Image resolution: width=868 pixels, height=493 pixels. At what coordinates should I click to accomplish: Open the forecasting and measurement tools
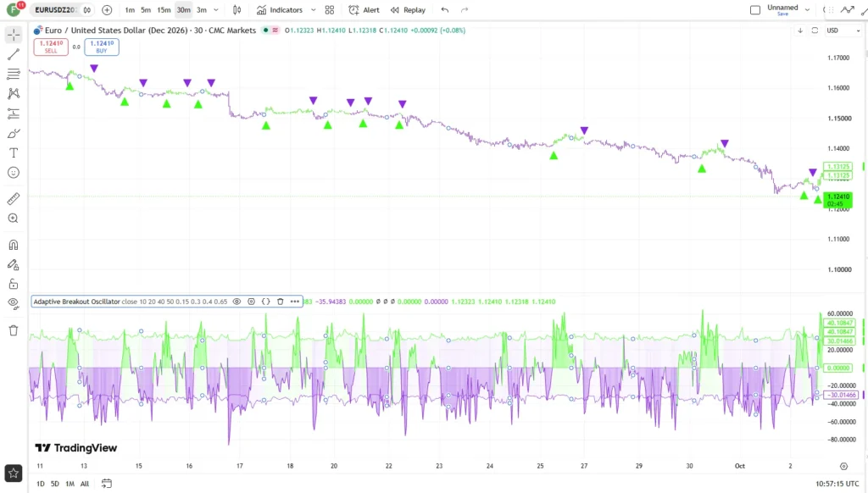(14, 114)
